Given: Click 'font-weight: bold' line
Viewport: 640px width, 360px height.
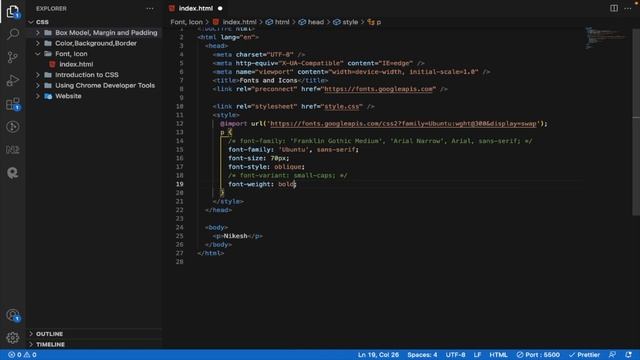Looking at the screenshot, I should point(262,184).
